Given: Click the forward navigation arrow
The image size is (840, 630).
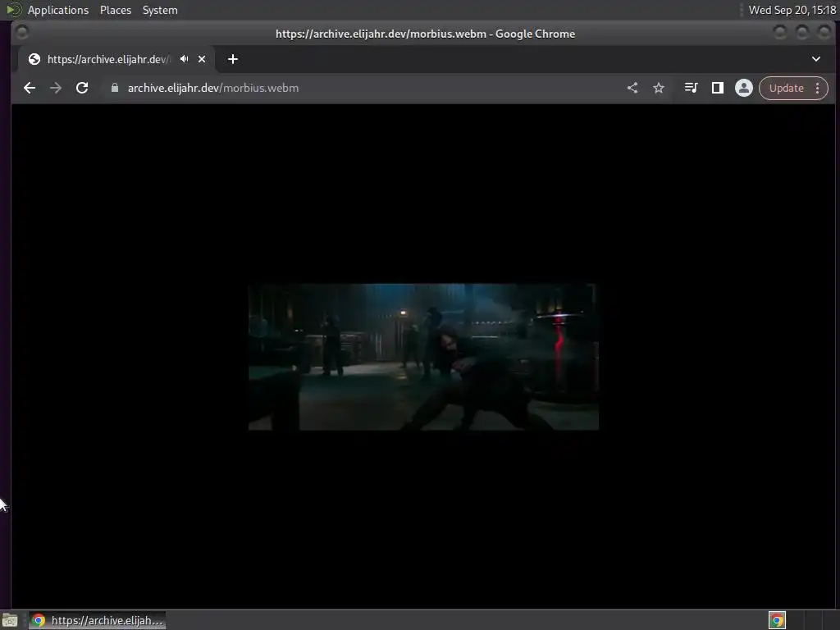Looking at the screenshot, I should 56,88.
